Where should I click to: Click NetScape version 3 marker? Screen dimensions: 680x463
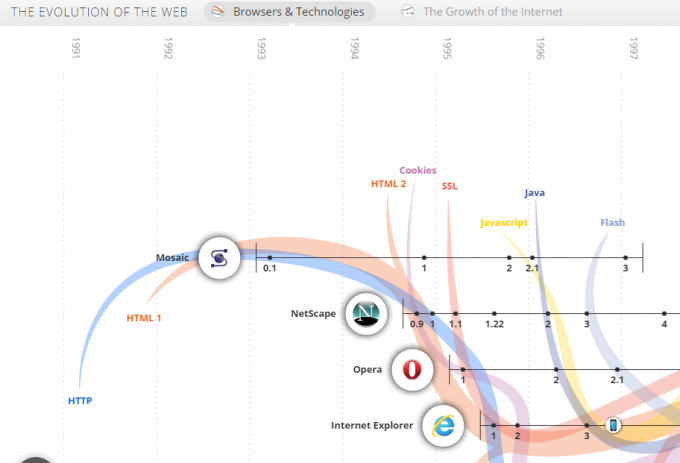[587, 313]
